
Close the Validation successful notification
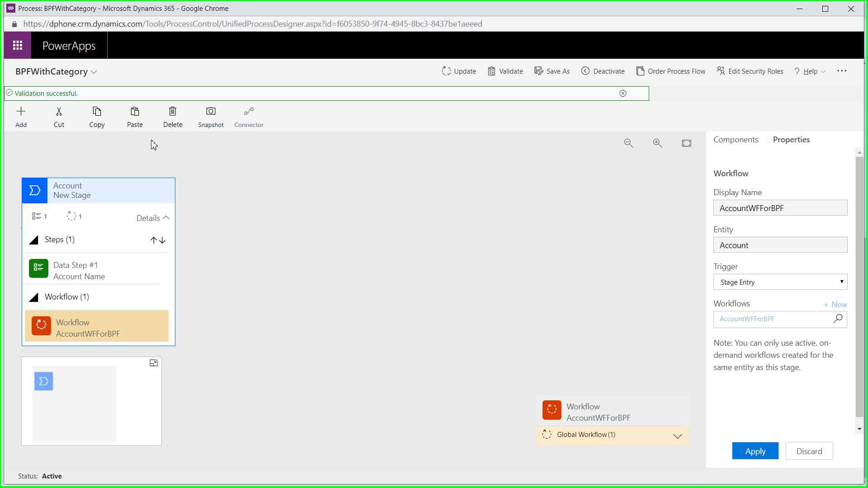[623, 94]
